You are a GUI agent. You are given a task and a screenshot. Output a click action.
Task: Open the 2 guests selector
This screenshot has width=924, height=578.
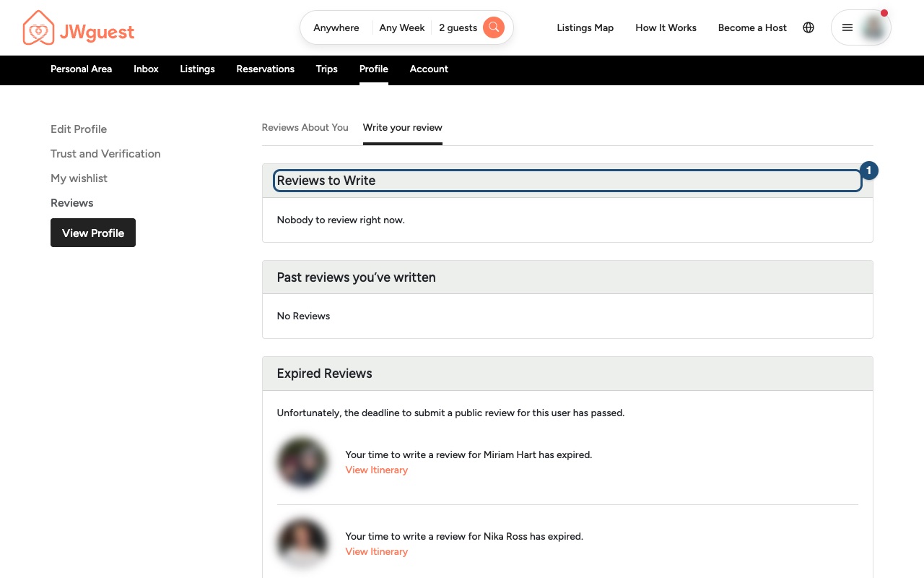pos(458,27)
